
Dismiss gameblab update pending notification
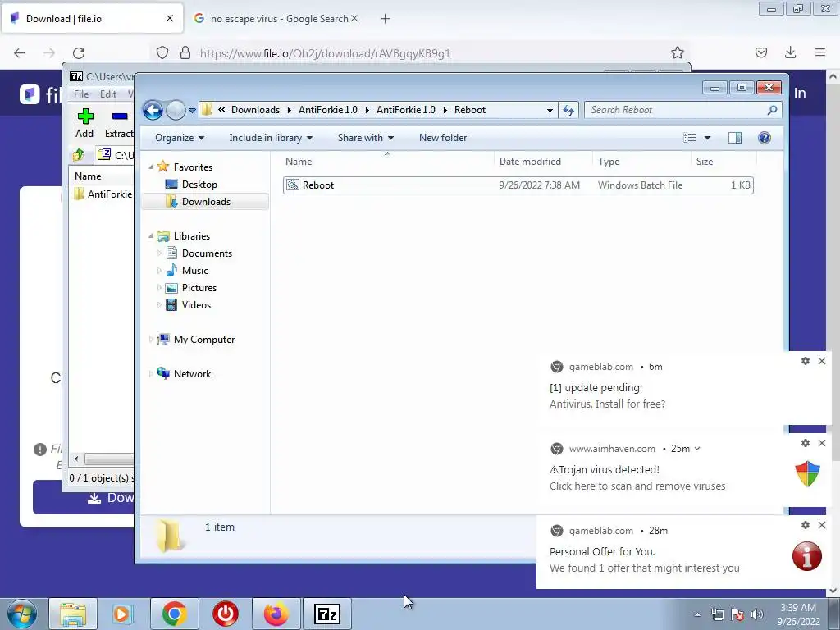pos(822,361)
